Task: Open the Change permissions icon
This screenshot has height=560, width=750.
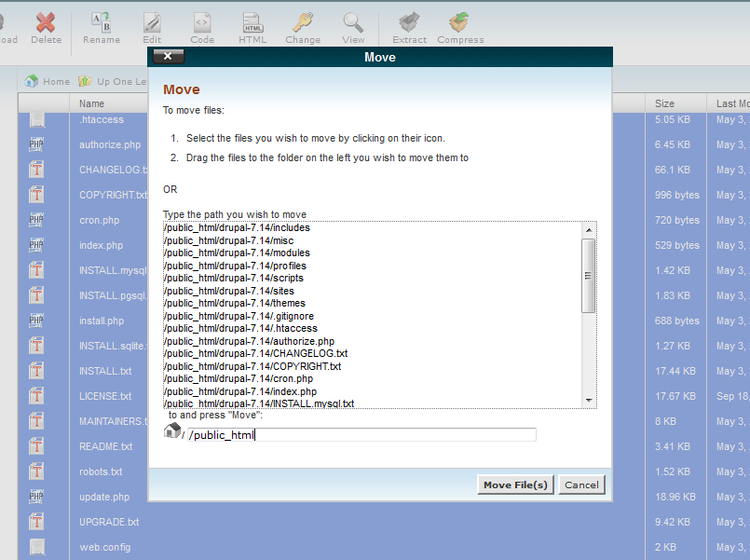Action: 302,23
